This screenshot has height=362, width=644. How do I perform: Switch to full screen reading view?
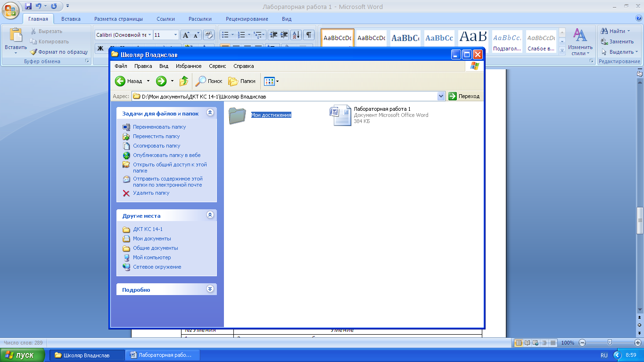tap(528, 343)
